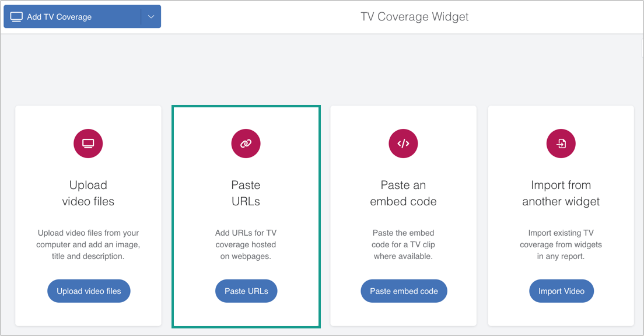This screenshot has height=336, width=644.
Task: Click the chain link icon above Paste URLs
Action: pyautogui.click(x=246, y=143)
